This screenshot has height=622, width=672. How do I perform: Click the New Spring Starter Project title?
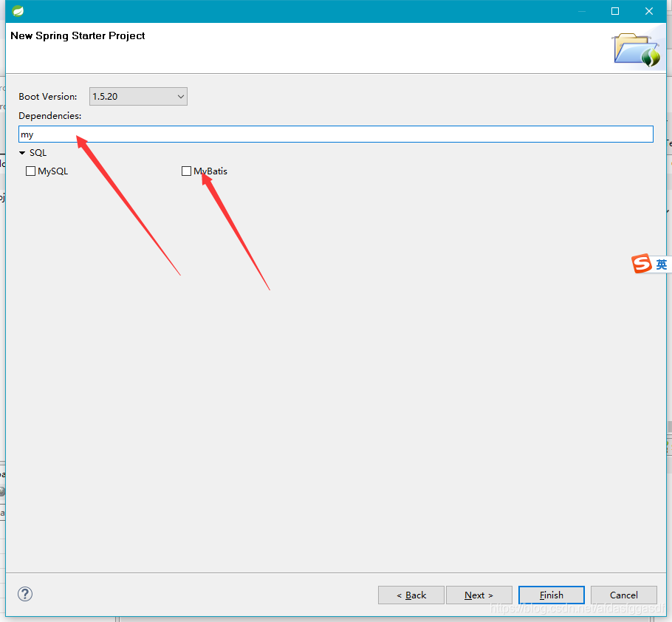78,35
